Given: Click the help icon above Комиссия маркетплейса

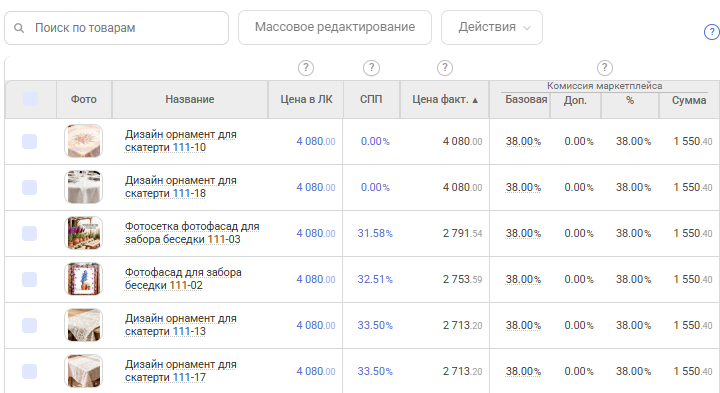Looking at the screenshot, I should point(605,68).
